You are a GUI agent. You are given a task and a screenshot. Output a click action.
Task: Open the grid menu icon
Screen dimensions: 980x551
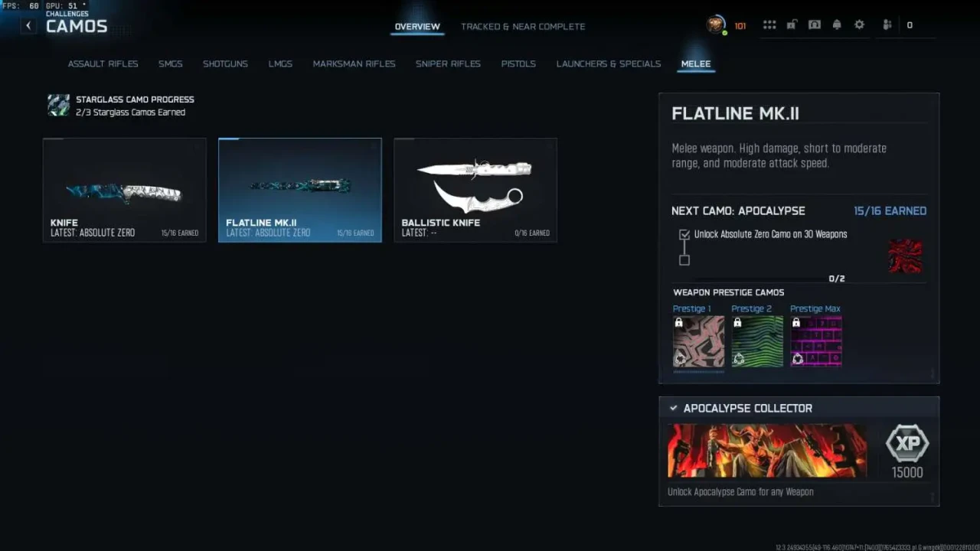click(x=769, y=24)
